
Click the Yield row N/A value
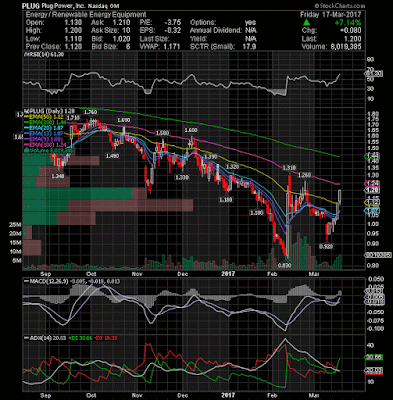pos(250,39)
